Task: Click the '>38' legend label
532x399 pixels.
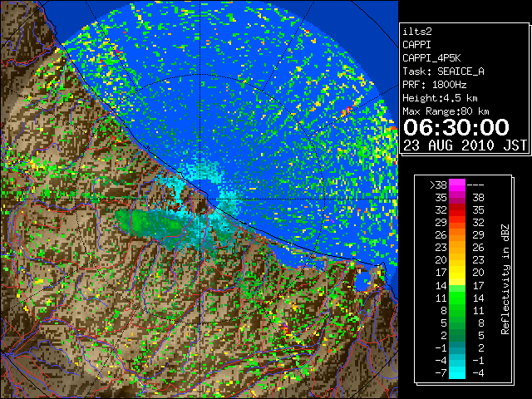Action: pyautogui.click(x=438, y=185)
